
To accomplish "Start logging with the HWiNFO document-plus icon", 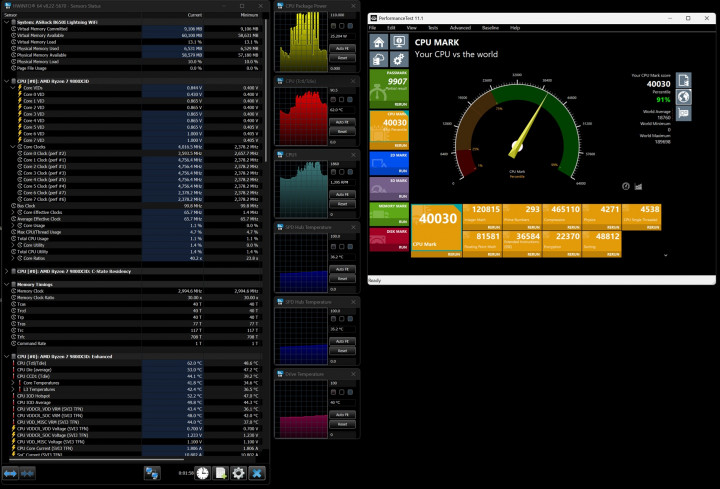I will [220, 473].
